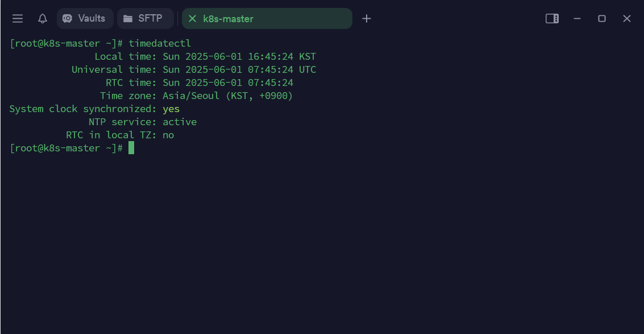Click the Local time KST value
644x334 pixels.
pos(239,56)
